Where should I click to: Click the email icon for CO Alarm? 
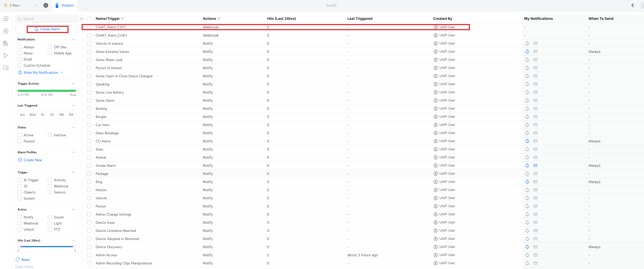tap(535, 141)
